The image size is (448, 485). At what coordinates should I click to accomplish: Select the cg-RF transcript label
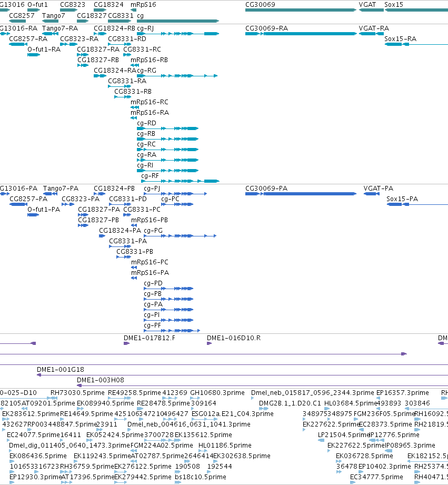[150, 176]
